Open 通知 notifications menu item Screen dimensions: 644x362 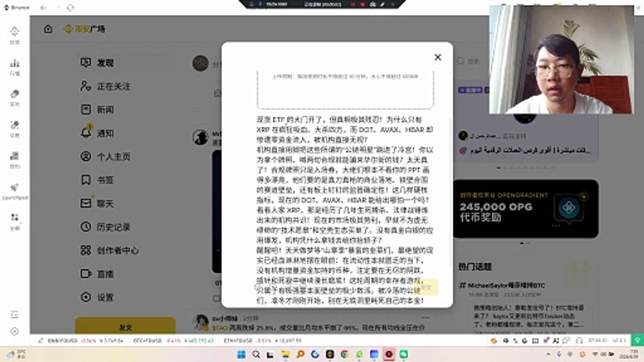coord(126,133)
